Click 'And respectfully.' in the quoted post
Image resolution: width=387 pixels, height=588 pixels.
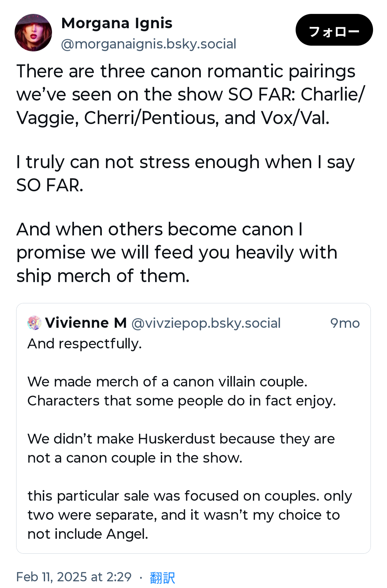coord(84,344)
